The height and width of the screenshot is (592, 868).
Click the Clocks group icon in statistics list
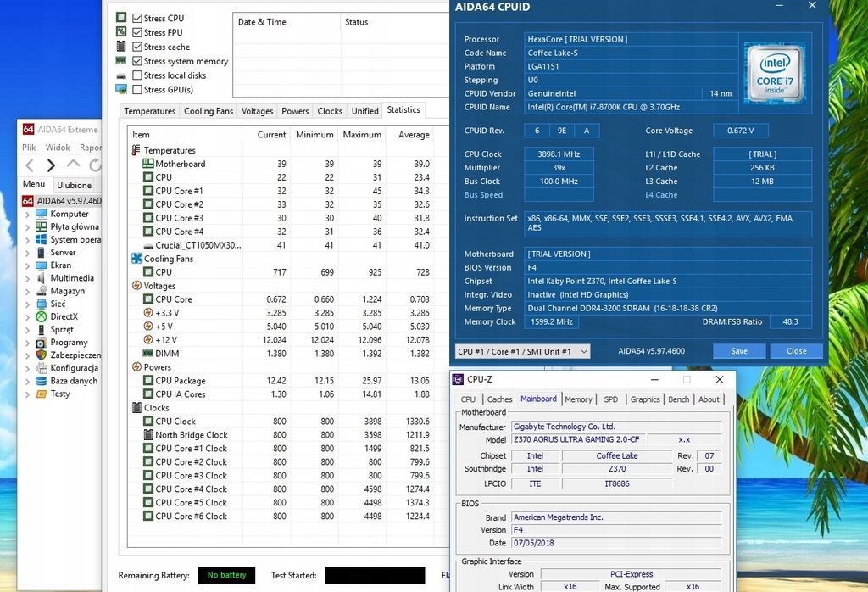click(136, 408)
